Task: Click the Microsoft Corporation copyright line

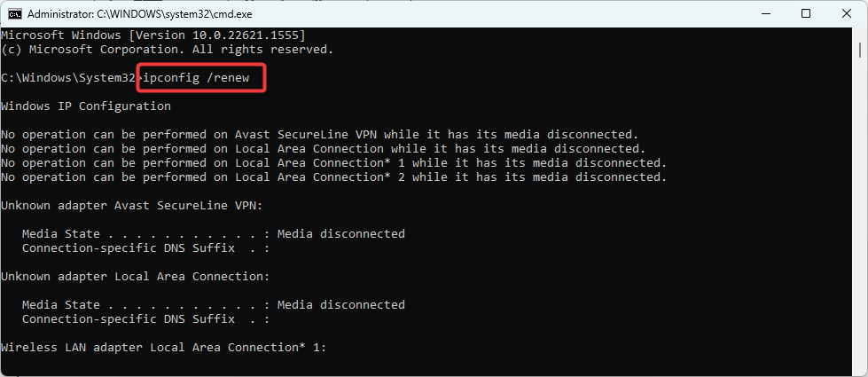Action: pyautogui.click(x=168, y=50)
